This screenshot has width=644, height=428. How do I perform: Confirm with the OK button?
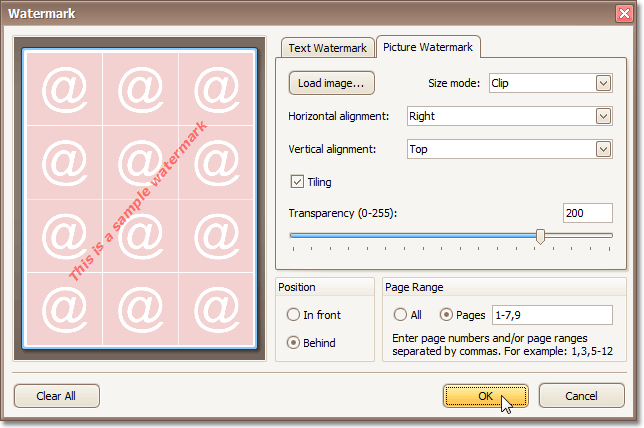point(485,395)
